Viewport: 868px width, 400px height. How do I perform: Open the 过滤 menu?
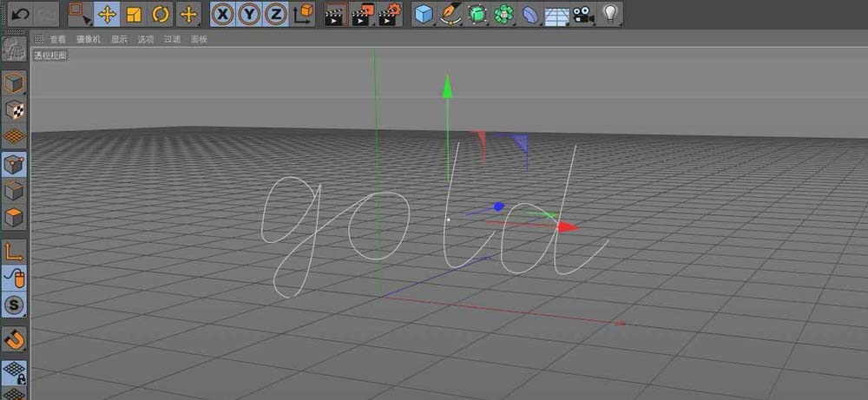coord(172,39)
